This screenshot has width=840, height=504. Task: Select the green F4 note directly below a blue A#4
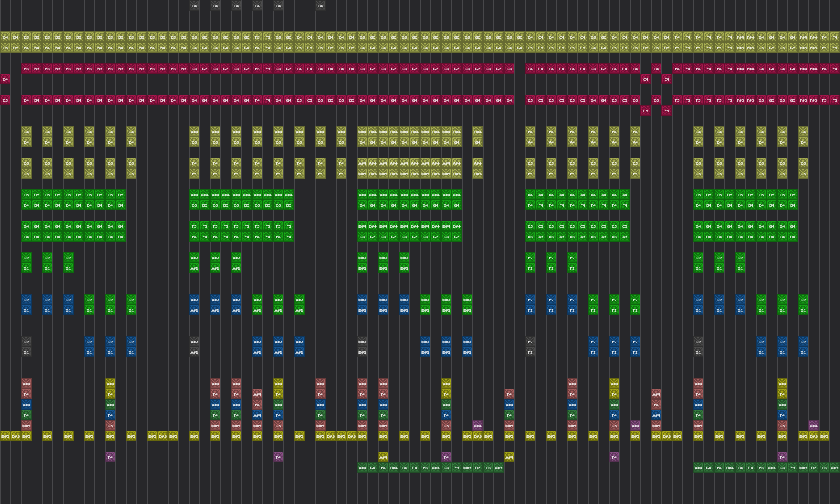[x=26, y=415]
